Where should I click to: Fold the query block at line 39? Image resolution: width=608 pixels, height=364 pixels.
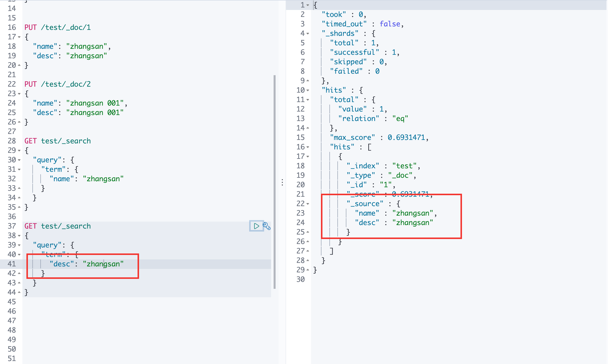pos(19,245)
